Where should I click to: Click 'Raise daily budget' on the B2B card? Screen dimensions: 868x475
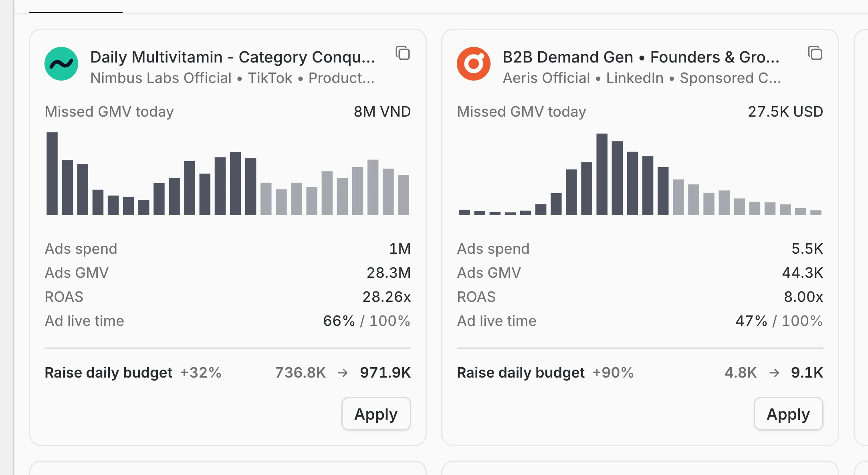521,372
